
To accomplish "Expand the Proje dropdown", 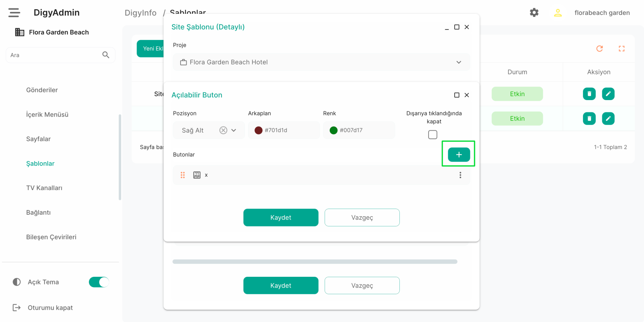I will [x=458, y=62].
